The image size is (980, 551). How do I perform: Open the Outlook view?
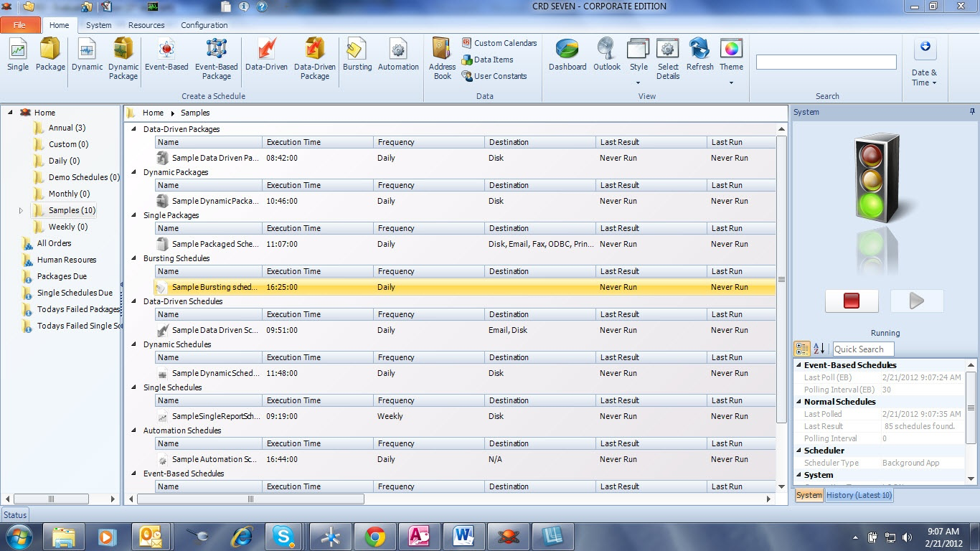click(606, 57)
